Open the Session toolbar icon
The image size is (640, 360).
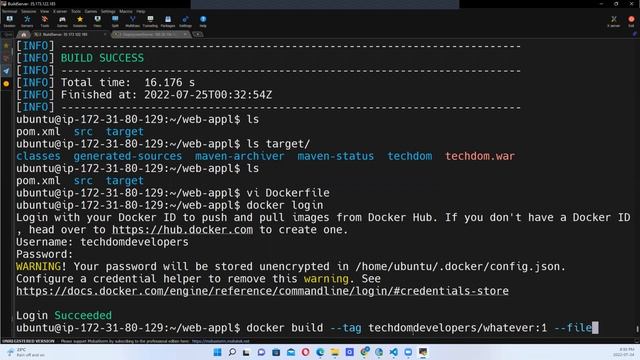[x=9, y=21]
